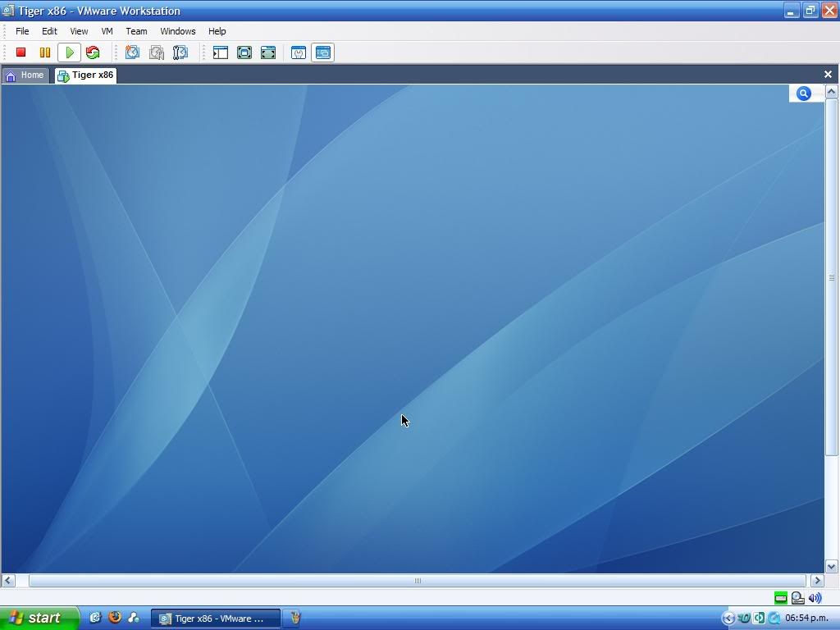This screenshot has height=630, width=840.
Task: Suspend the VM with the pause icon
Action: (45, 52)
